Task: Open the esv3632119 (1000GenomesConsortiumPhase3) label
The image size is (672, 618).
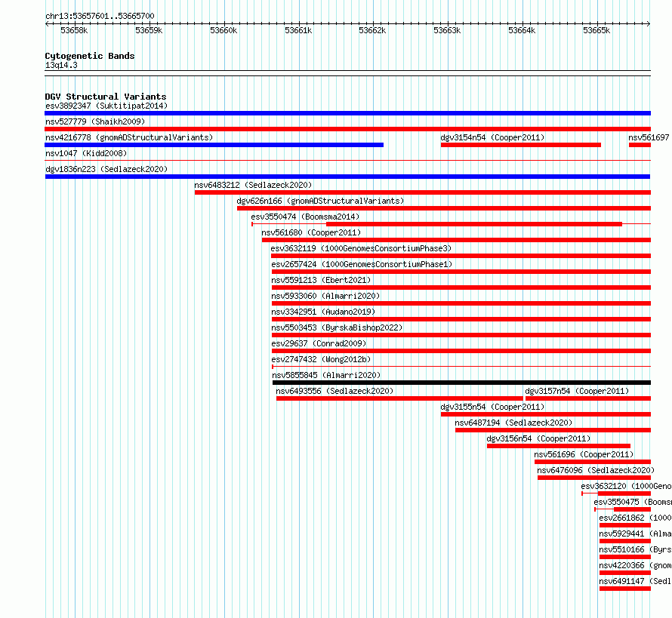Action: coord(361,248)
